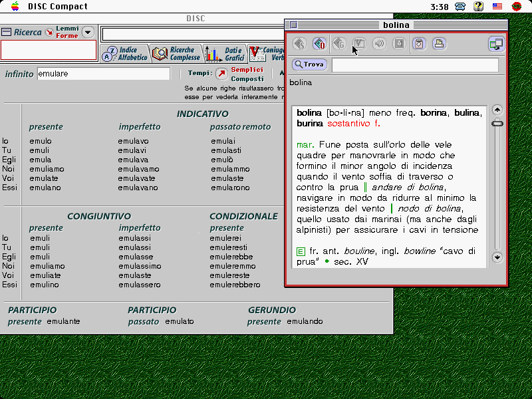The image size is (532, 399).
Task: Close the bolina window via its close box
Action: [x=293, y=25]
